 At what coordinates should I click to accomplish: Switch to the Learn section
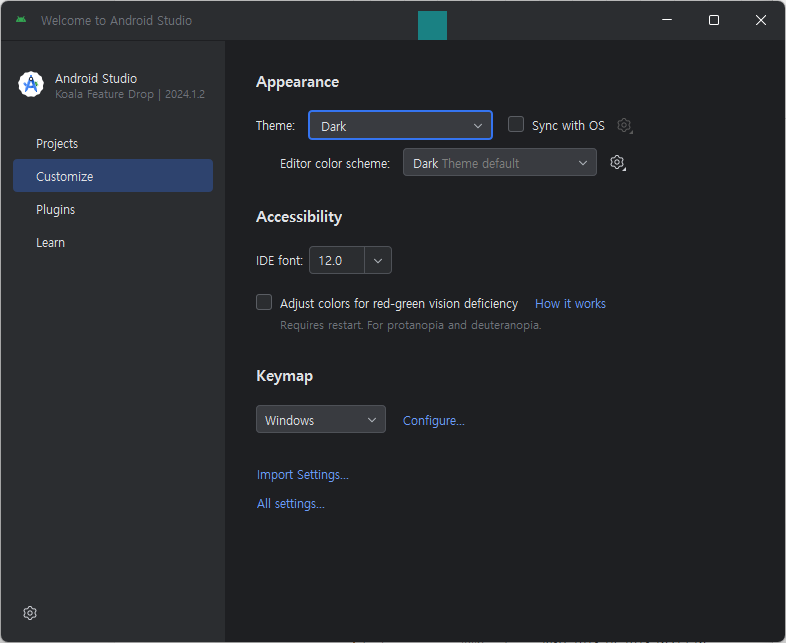click(x=113, y=243)
